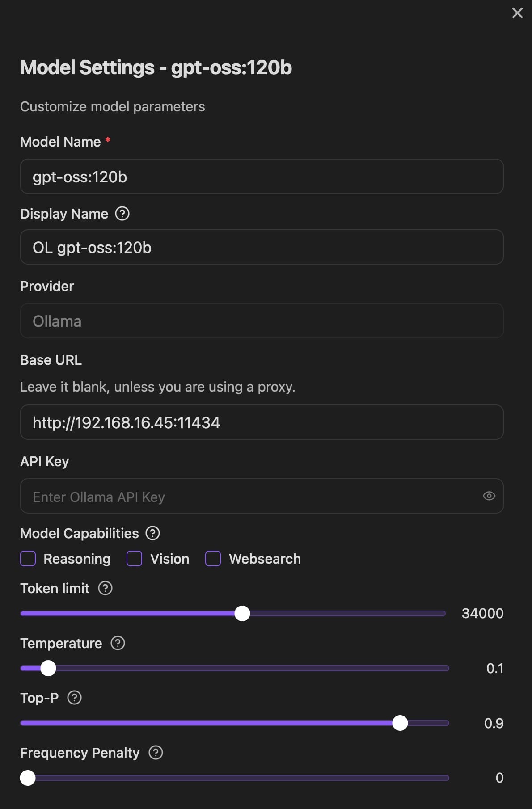Click the Token limit help icon
The image size is (532, 809).
[105, 588]
